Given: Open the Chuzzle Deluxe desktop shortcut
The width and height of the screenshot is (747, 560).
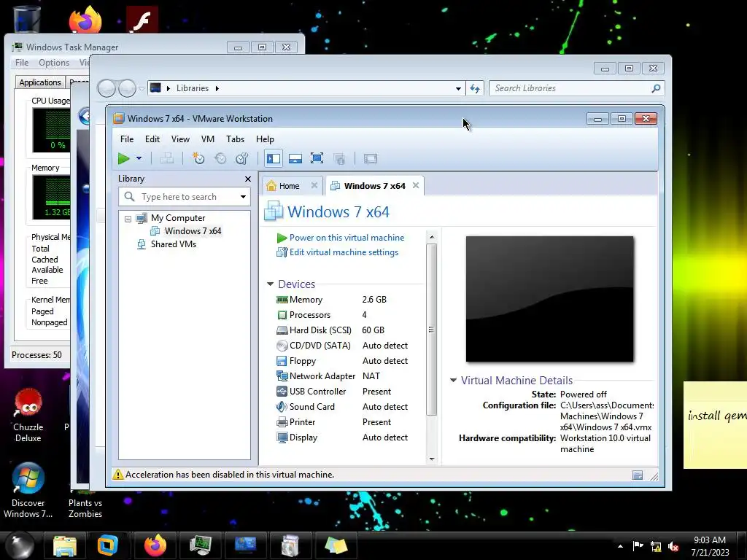Looking at the screenshot, I should tap(28, 415).
